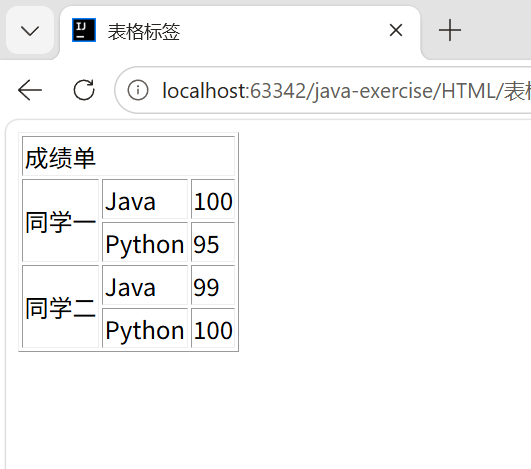Expand the tab search dropdown chevron
This screenshot has width=531, height=469.
tap(30, 30)
